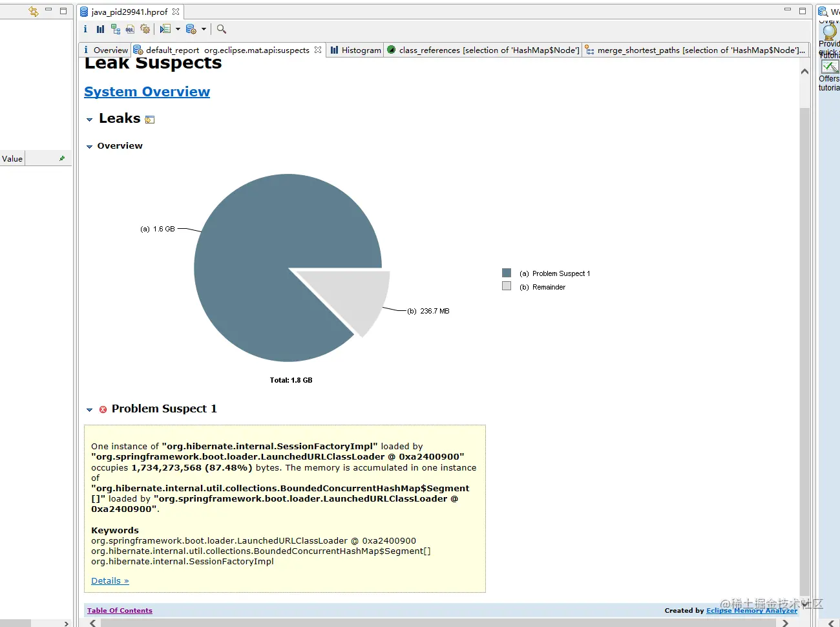Open the Overview info toolbar icon

[x=85, y=29]
